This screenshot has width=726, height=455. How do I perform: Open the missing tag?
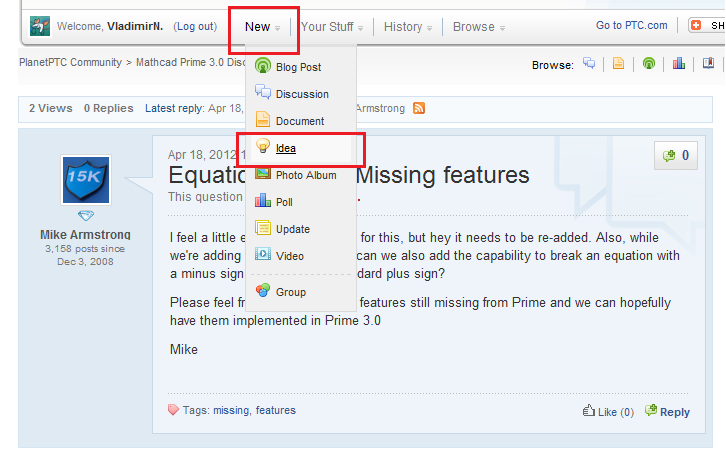click(231, 410)
